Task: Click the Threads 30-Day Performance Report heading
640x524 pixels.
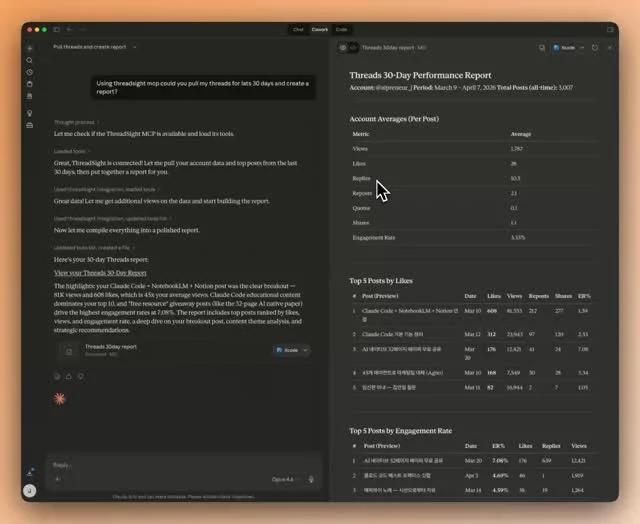Action: (x=420, y=75)
